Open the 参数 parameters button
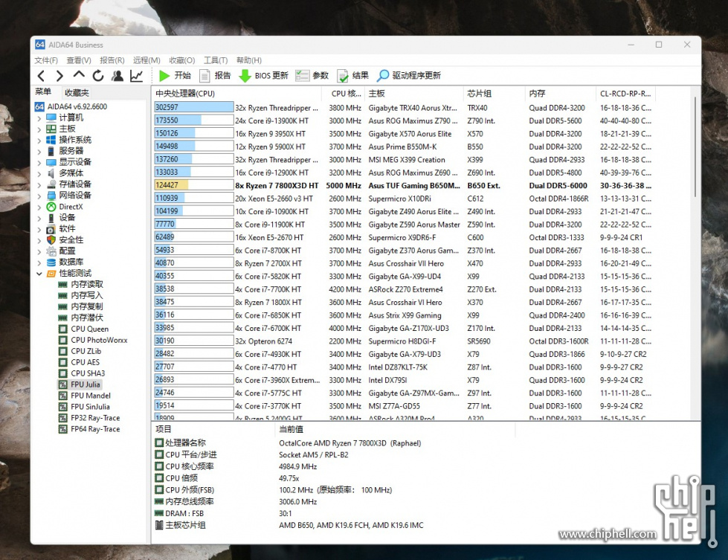Viewport: 728px width, 560px height. click(312, 75)
